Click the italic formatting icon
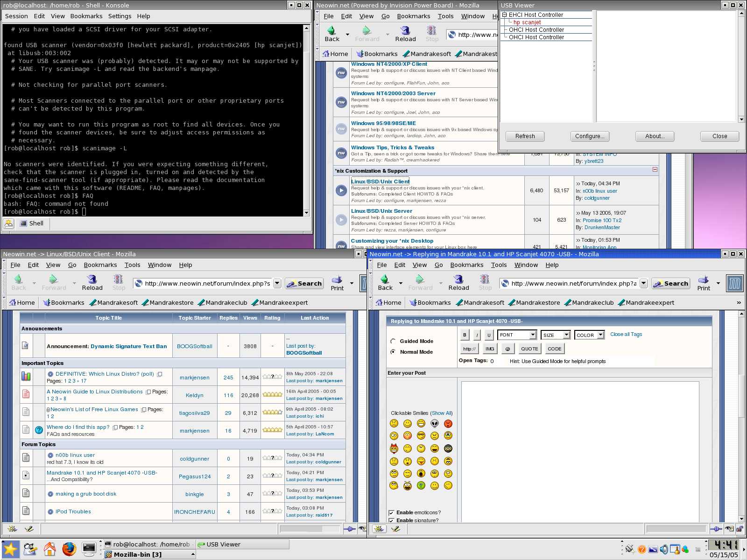The height and width of the screenshot is (560, 747). [476, 335]
